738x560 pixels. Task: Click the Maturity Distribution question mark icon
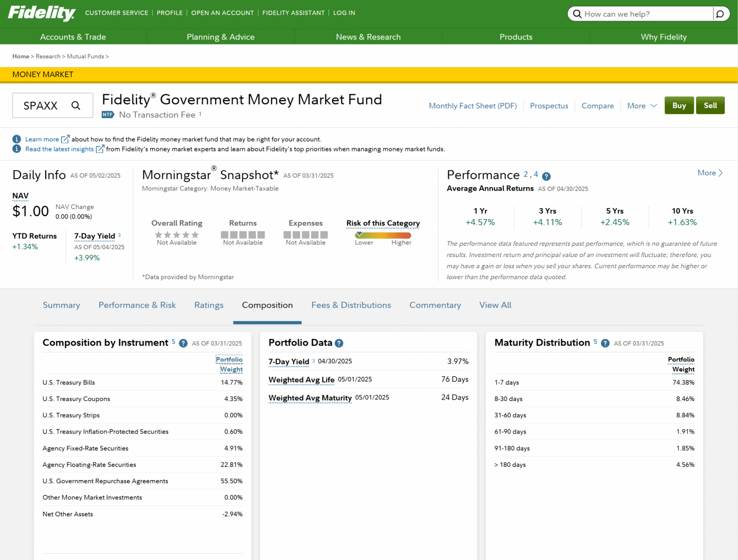[605, 343]
